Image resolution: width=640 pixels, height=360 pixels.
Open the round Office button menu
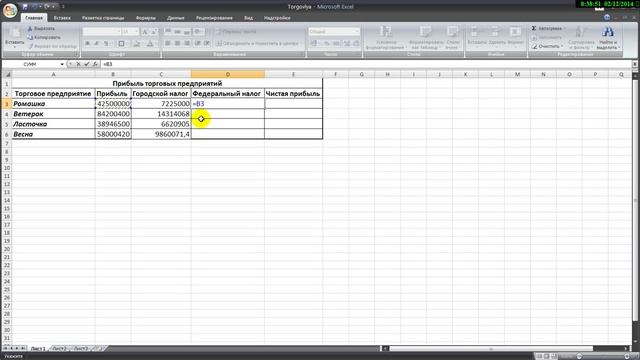10,11
